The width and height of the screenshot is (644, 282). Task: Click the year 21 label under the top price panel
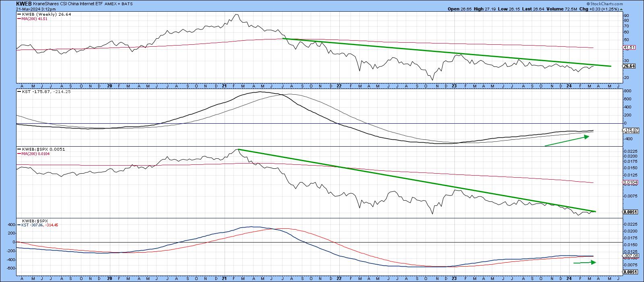[x=225, y=86]
